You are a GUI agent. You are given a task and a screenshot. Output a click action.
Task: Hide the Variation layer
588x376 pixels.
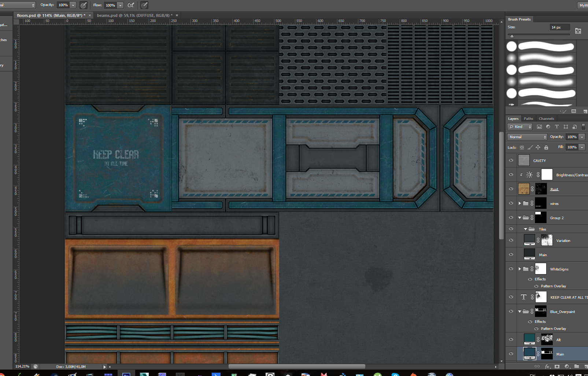(x=511, y=240)
